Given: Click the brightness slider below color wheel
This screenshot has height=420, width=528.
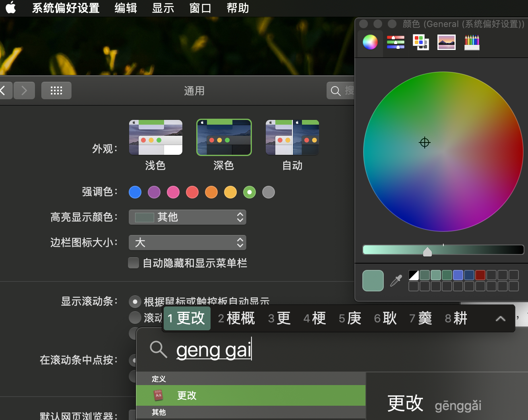Looking at the screenshot, I should coord(443,250).
